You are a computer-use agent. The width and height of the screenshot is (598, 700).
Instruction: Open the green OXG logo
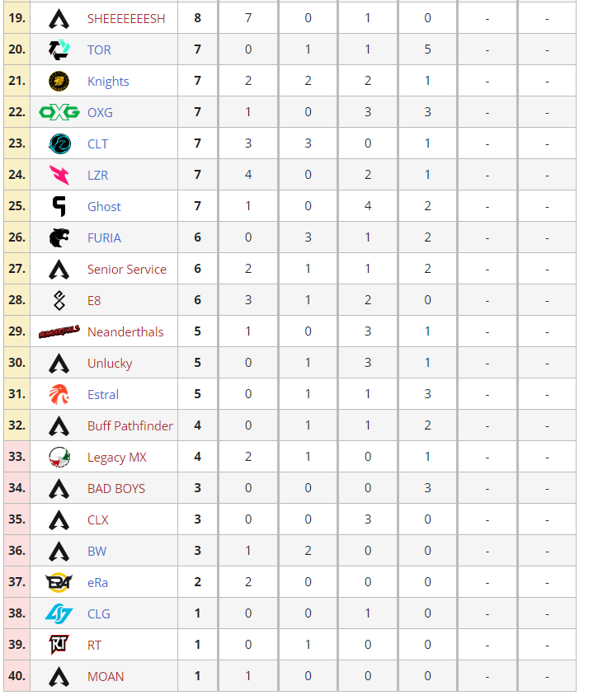tap(59, 112)
